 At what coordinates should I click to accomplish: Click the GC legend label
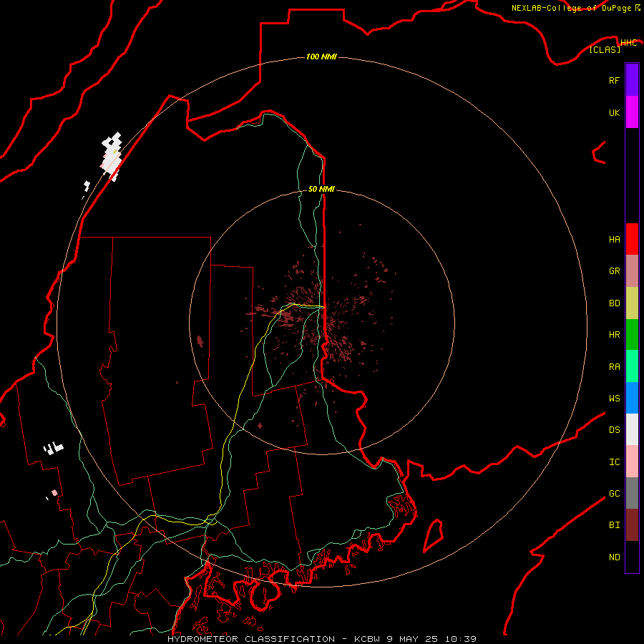(x=614, y=494)
